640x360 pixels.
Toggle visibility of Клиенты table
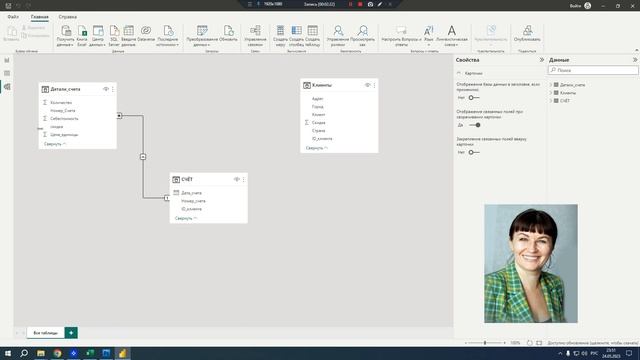click(367, 85)
